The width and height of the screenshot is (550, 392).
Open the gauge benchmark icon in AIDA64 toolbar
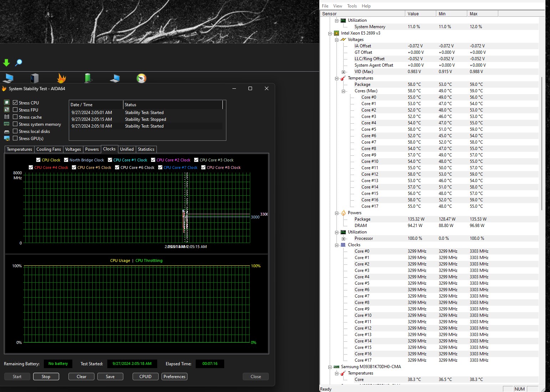[142, 78]
